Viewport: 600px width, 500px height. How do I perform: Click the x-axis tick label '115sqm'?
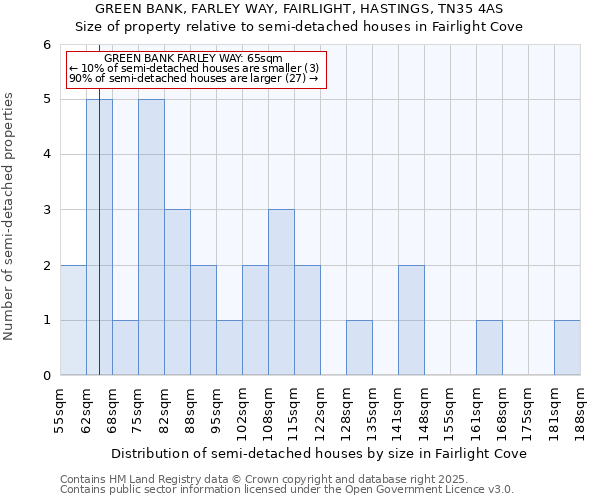coord(293,415)
